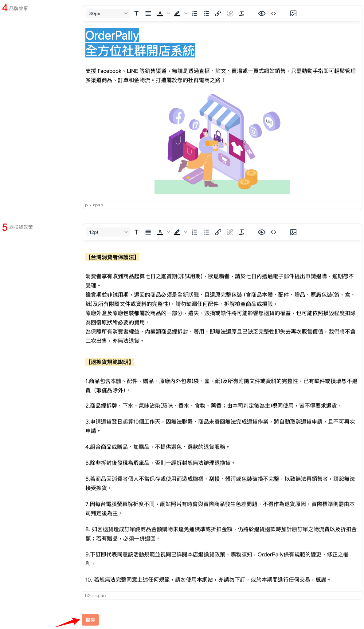This screenshot has width=364, height=629.
Task: Insert link in brand story editor
Action: [218, 14]
